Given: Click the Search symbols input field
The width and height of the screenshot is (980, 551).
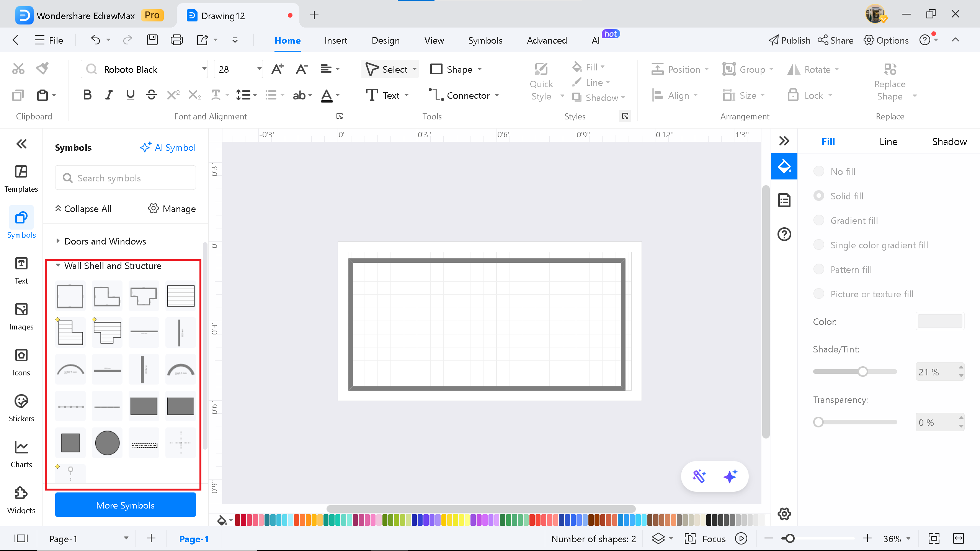Looking at the screenshot, I should pyautogui.click(x=126, y=178).
